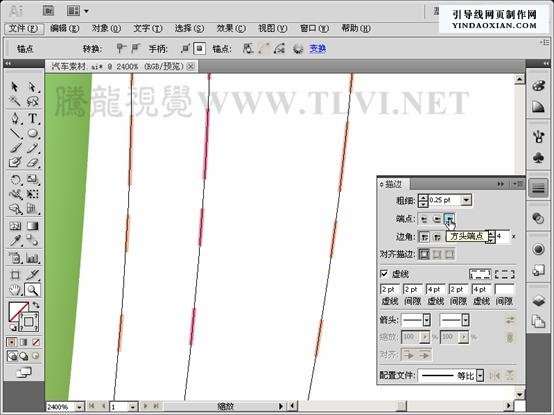
Task: Convert anchor point to smooth button
Action: tap(135, 48)
